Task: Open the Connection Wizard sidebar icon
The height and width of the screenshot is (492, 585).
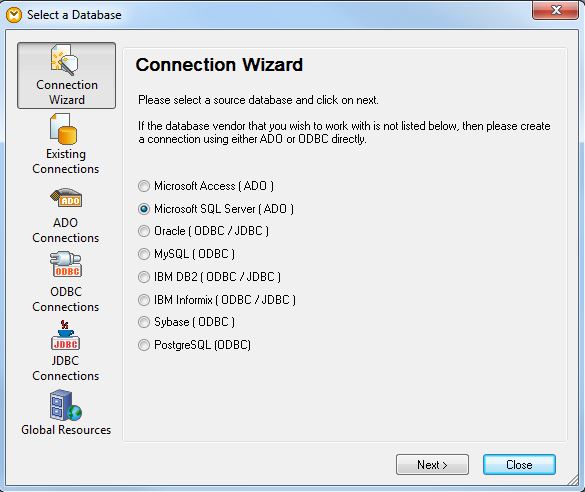Action: pos(65,60)
